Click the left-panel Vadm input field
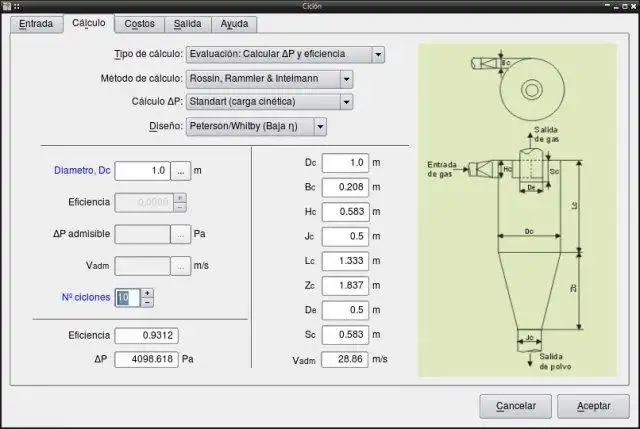Viewport: 640px width, 429px height. [142, 266]
